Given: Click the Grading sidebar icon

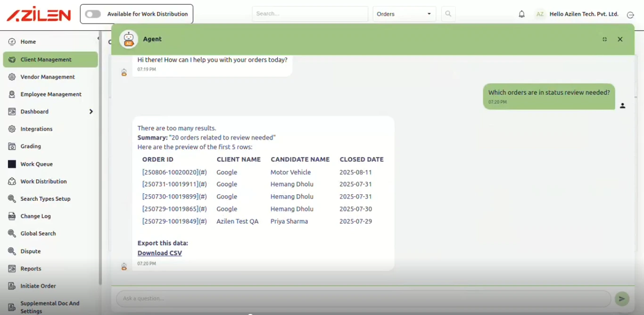Looking at the screenshot, I should 12,146.
